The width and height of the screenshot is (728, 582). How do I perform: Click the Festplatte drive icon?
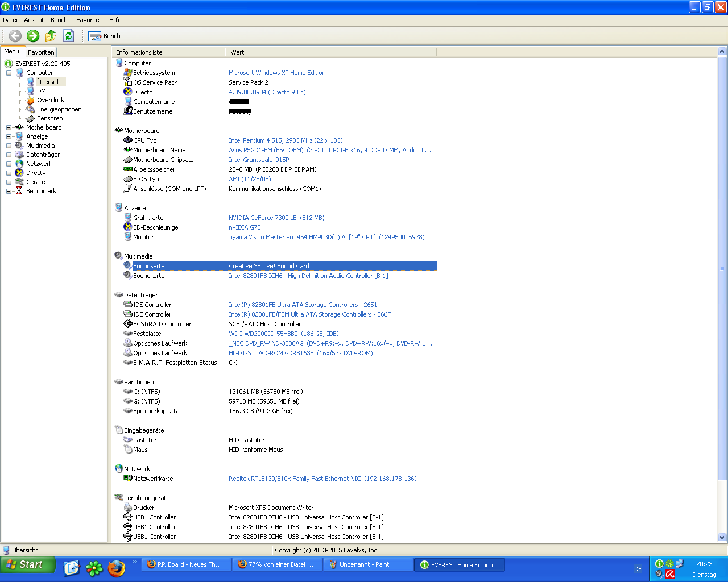[x=128, y=334]
